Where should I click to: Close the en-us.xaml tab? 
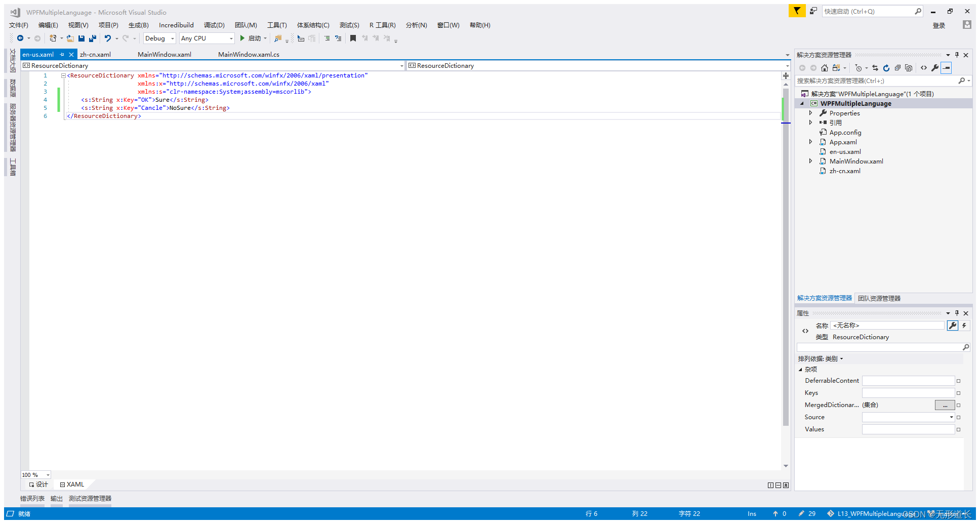pyautogui.click(x=71, y=54)
